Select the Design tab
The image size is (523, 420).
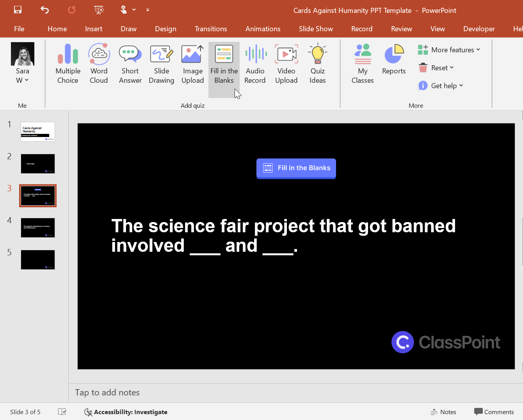pos(165,29)
